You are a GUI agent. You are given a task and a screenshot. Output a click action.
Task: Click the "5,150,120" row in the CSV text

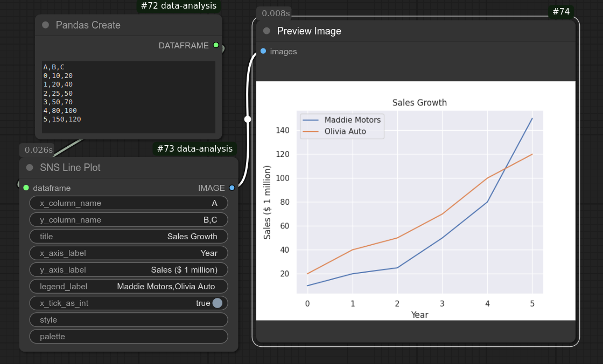(x=62, y=119)
